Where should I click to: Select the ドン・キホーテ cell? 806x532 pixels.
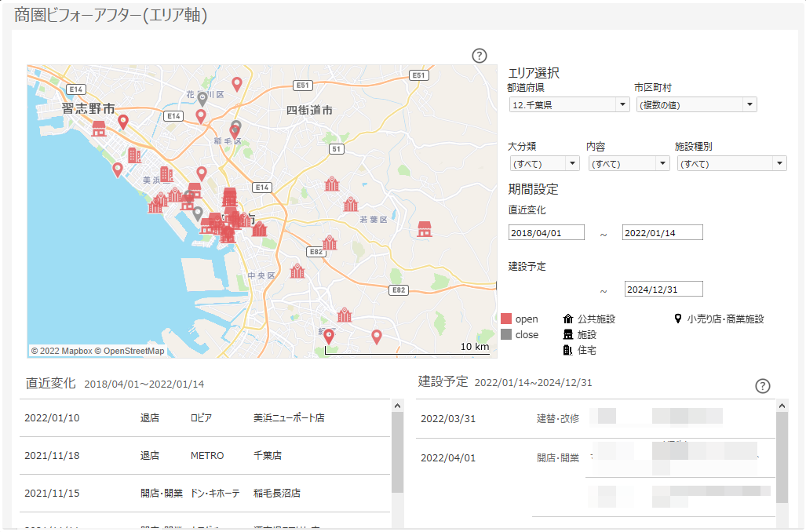pyautogui.click(x=215, y=494)
